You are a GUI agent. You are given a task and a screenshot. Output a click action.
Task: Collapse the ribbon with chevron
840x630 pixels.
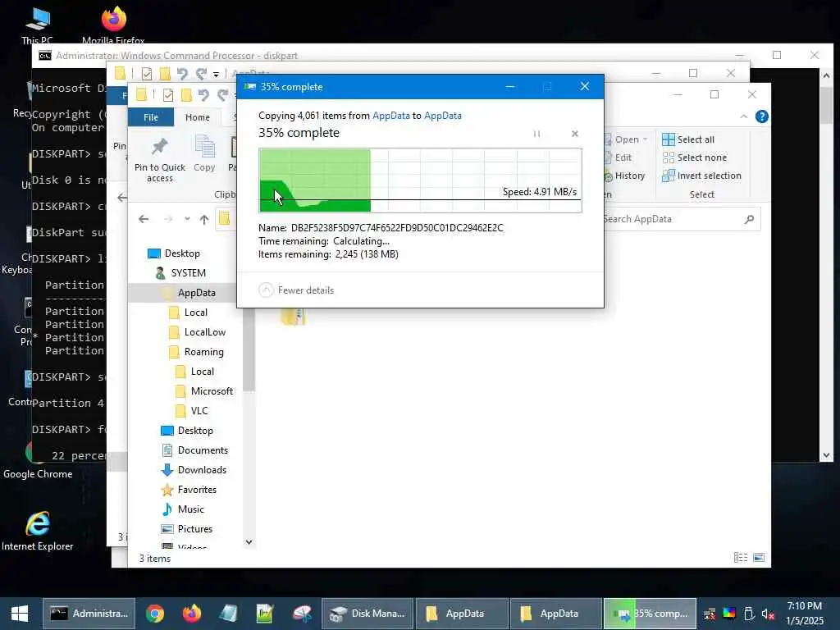coord(743,116)
